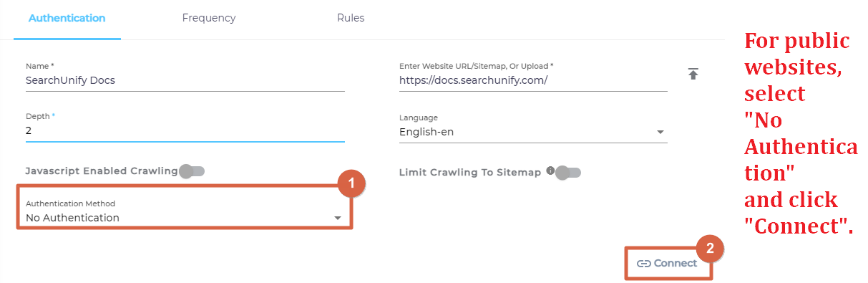This screenshot has height=283, width=868.
Task: Click the orange step 1 badge
Action: click(x=351, y=184)
